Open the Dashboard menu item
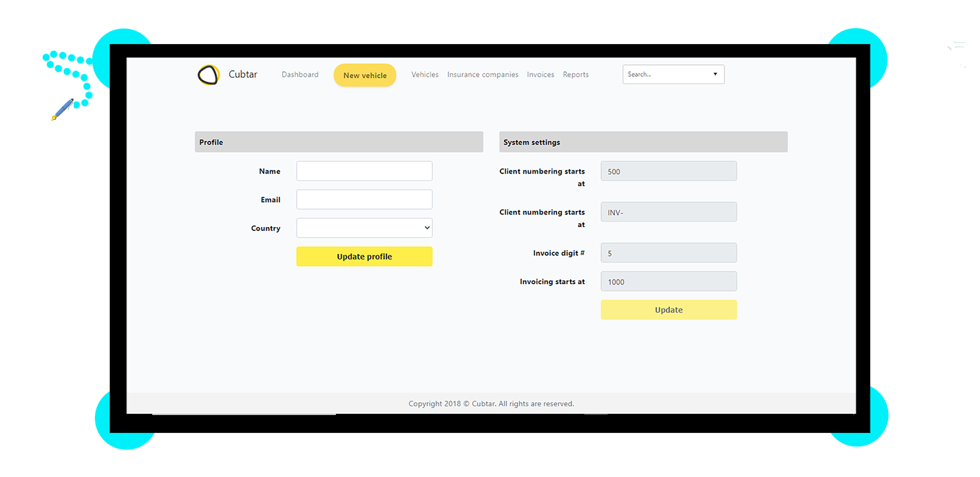Viewport: 980px width, 477px height. pyautogui.click(x=300, y=74)
